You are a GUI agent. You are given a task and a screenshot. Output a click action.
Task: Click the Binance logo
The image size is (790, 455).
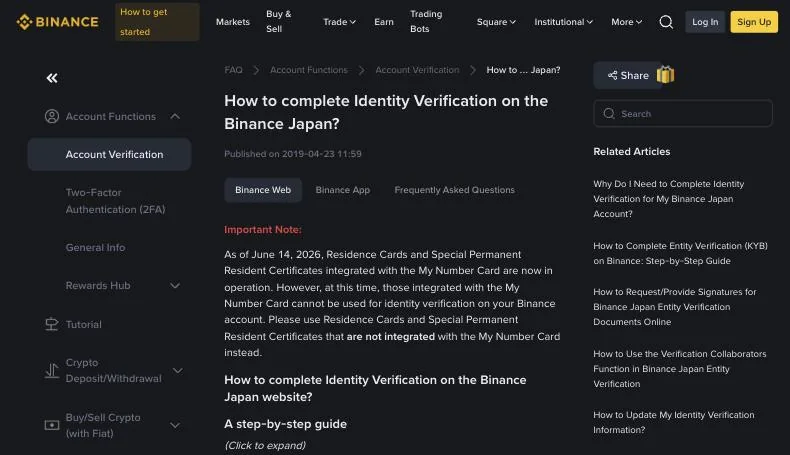57,22
